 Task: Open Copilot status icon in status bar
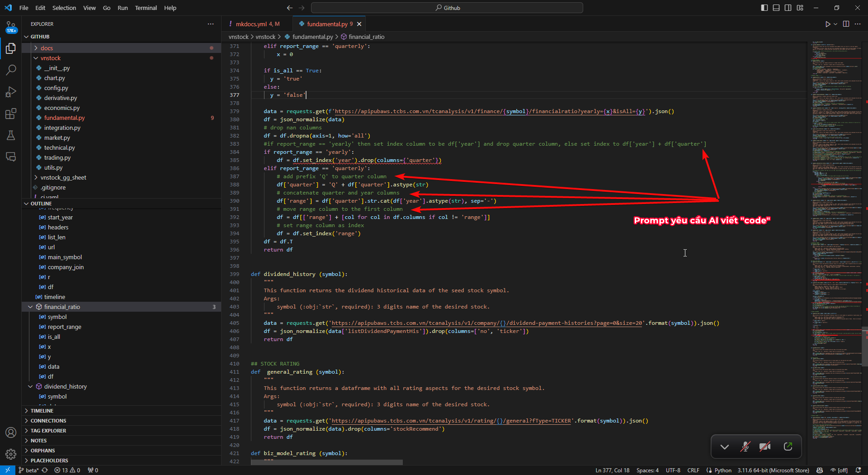click(x=819, y=470)
